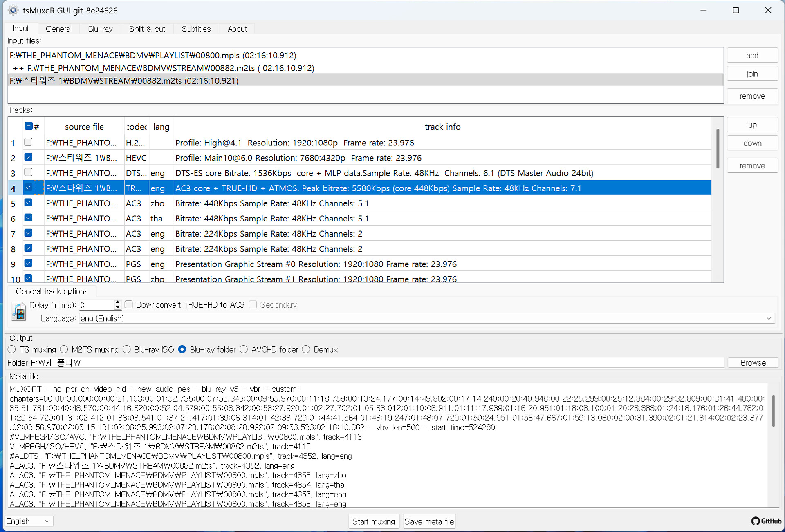Enable track 1 H.264 video checkbox
The image size is (785, 532).
pos(29,142)
